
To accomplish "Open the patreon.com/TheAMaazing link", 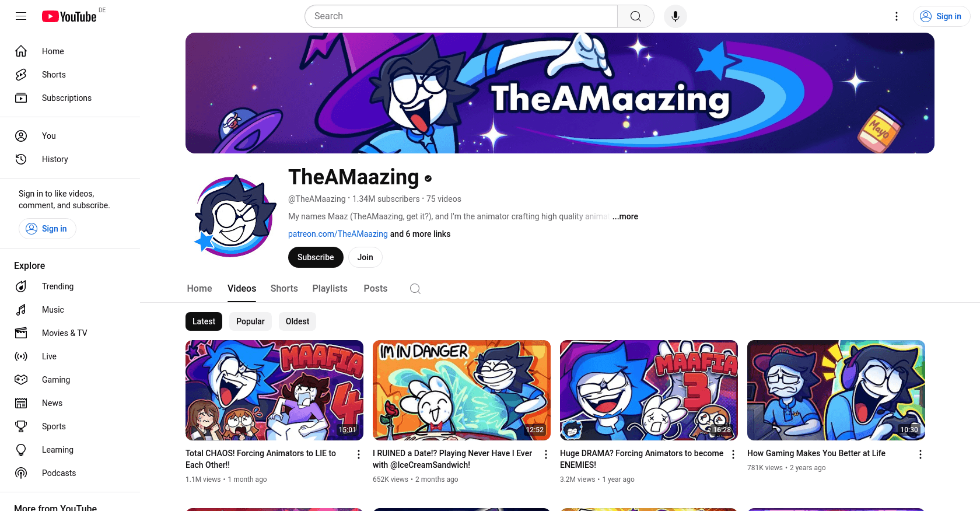I will [338, 234].
